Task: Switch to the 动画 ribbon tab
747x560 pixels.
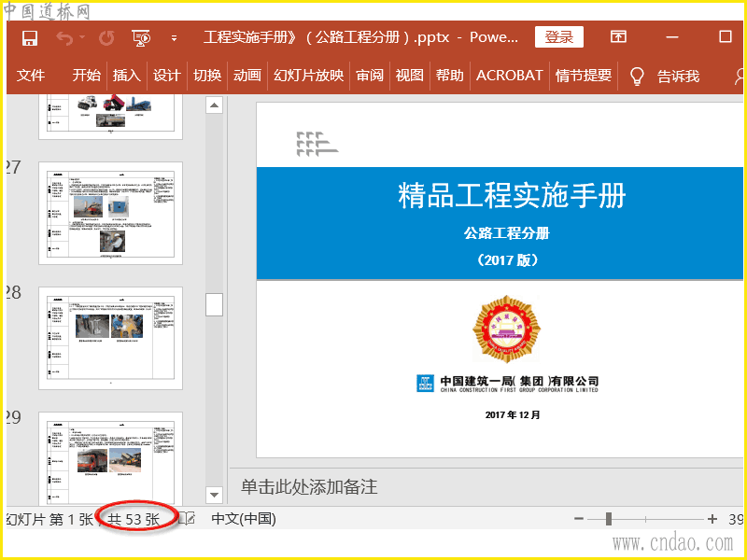Action: click(247, 76)
